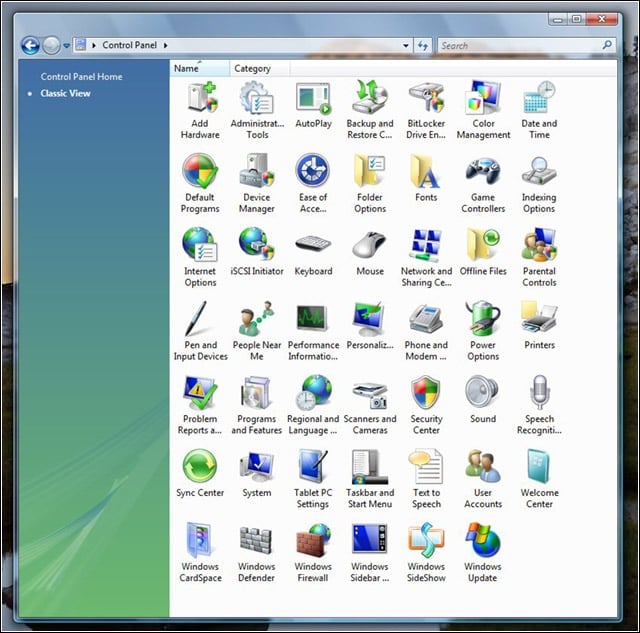The image size is (640, 633).
Task: Open Sound settings
Action: 483,400
